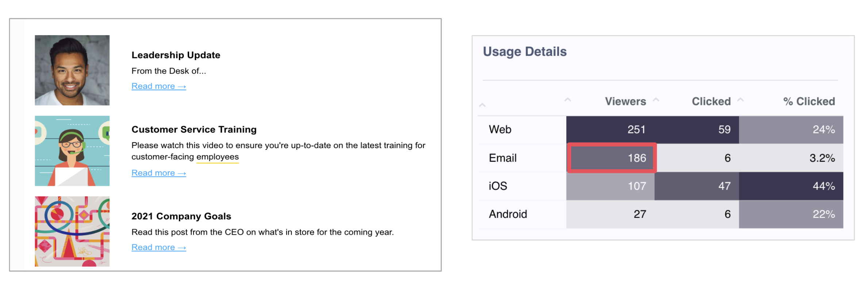Select the iOS row in Usage Details
The width and height of the screenshot is (868, 283).
click(x=498, y=186)
